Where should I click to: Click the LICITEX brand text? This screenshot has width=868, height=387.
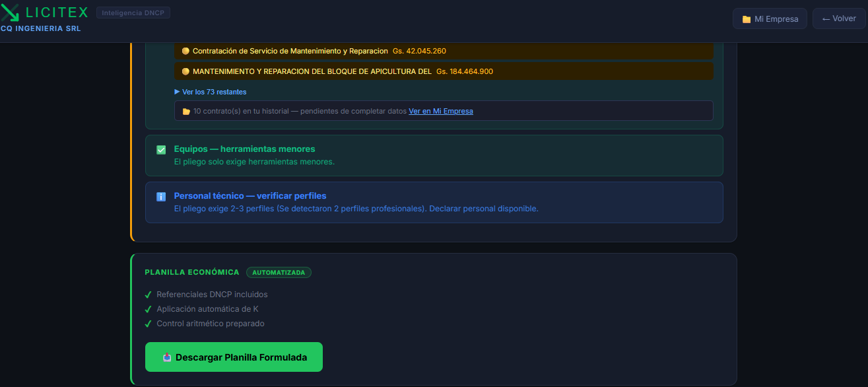[57, 13]
